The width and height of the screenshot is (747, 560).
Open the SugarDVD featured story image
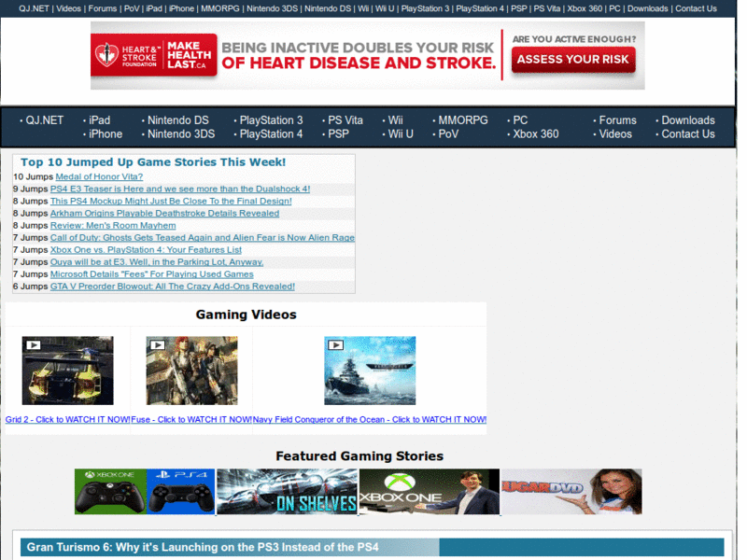point(571,492)
